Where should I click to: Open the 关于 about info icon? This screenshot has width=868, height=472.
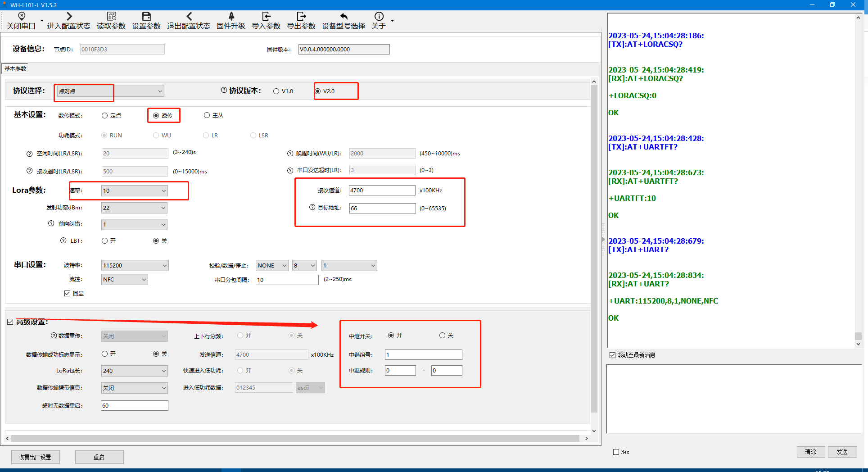click(379, 17)
